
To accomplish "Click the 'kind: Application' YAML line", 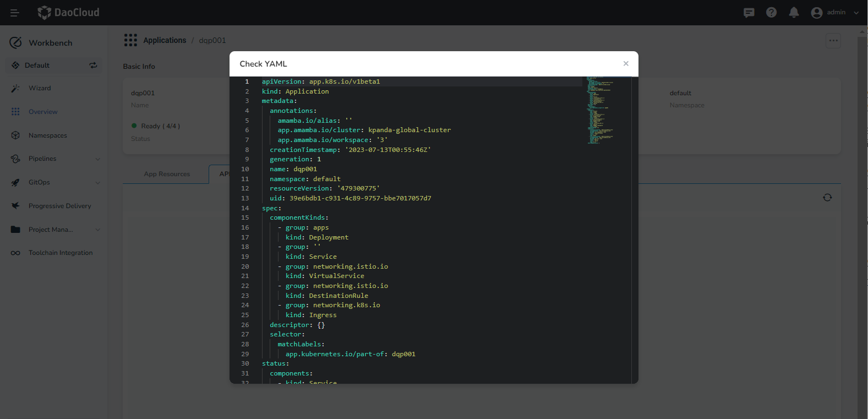I will click(x=295, y=91).
